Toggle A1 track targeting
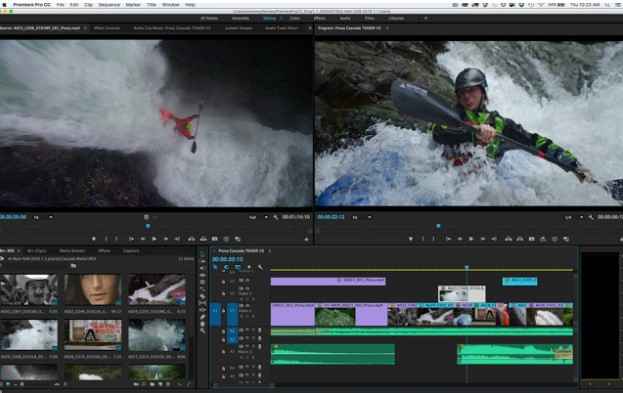The image size is (623, 393). (233, 331)
